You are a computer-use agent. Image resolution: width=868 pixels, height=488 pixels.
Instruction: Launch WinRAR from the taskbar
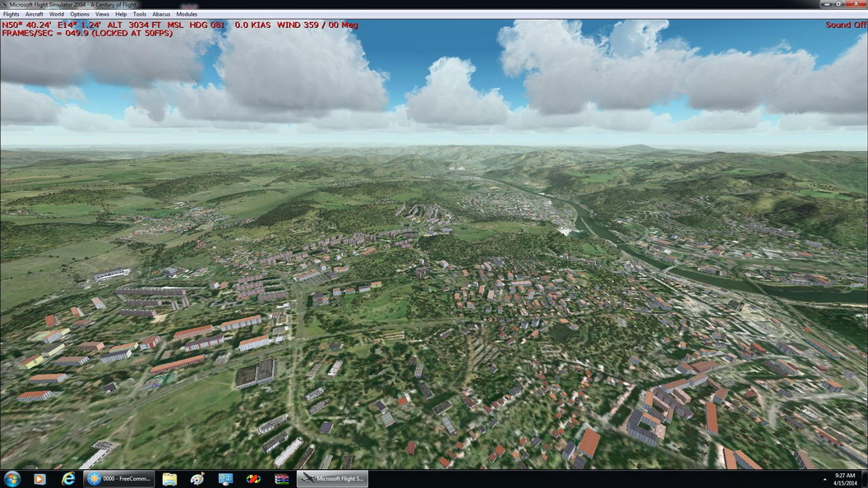click(x=282, y=479)
